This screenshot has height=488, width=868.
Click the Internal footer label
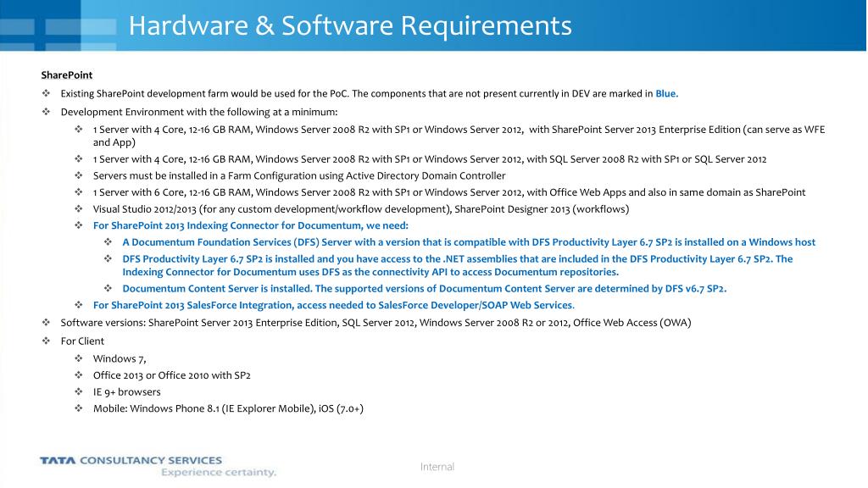(x=437, y=467)
